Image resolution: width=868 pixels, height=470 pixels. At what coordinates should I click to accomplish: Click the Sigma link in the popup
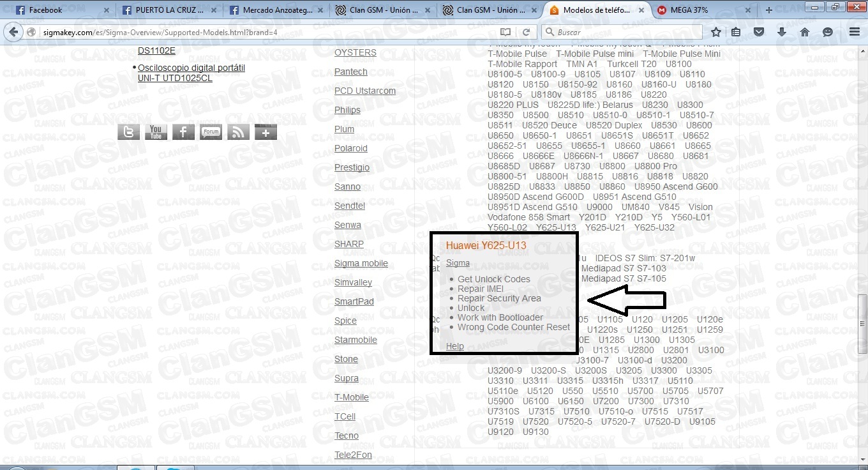[x=458, y=262]
